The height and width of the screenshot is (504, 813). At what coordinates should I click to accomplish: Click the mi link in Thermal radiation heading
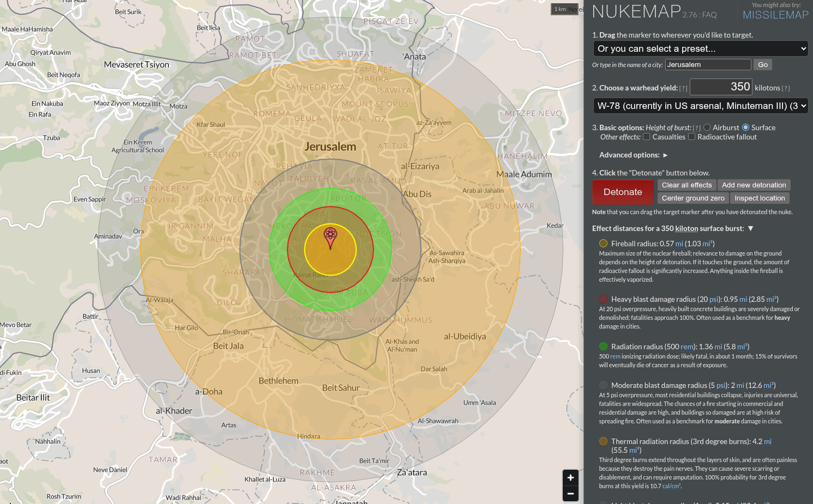coord(768,441)
